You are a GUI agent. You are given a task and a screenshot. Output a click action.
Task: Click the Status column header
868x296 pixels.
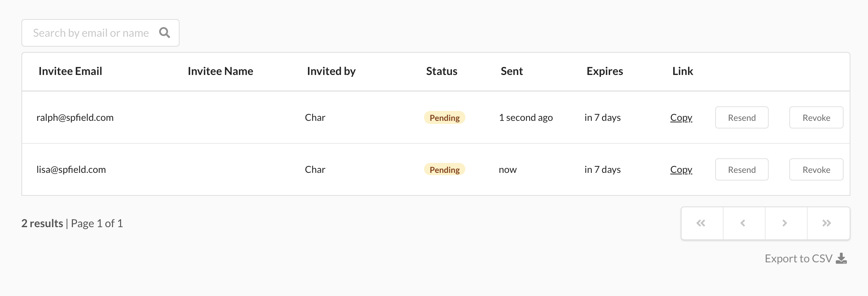(x=442, y=71)
